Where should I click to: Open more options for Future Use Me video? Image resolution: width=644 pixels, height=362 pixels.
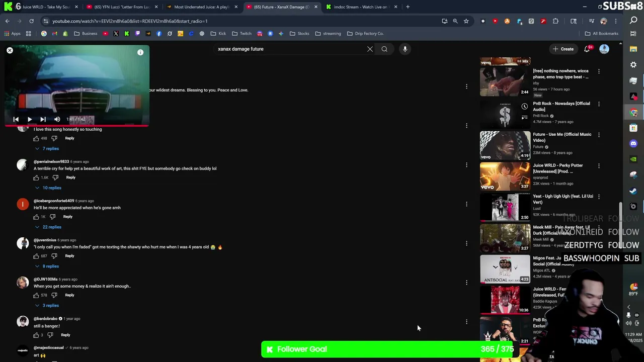[599, 135]
